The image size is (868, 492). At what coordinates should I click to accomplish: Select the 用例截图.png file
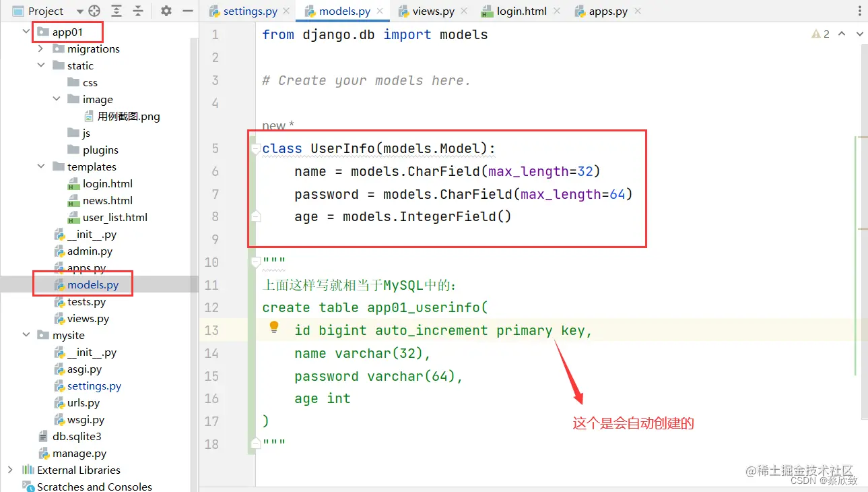point(122,116)
